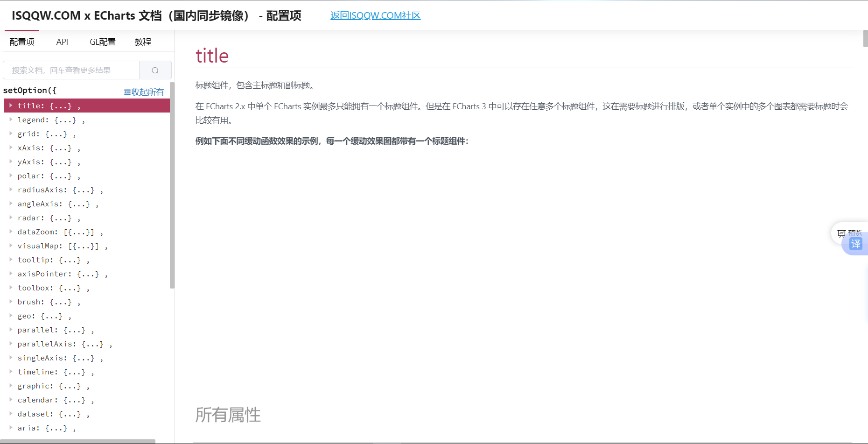Image resolution: width=868 pixels, height=444 pixels.
Task: Collapse all options with 收起所有
Action: (x=144, y=92)
